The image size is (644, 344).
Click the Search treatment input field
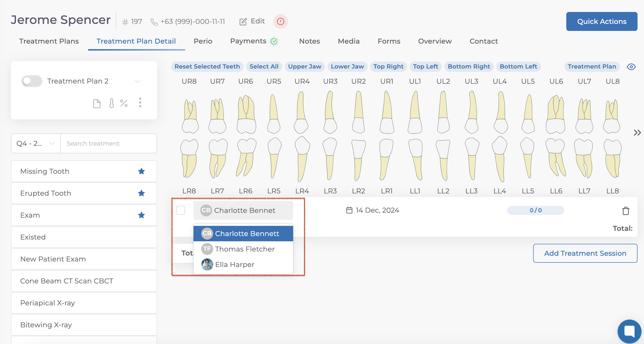pos(109,143)
